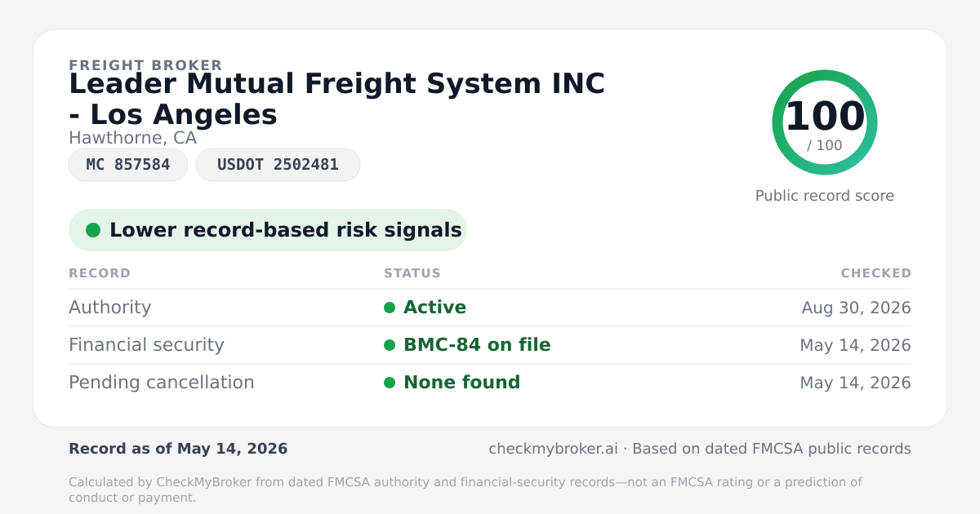Select the Pending cancellation row label
980x514 pixels.
[162, 383]
